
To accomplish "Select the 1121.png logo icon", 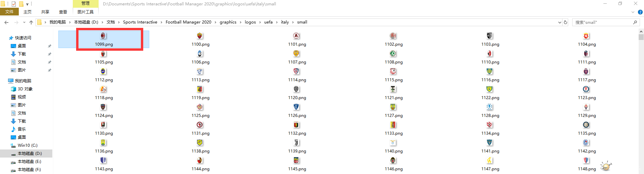I will 393,89.
